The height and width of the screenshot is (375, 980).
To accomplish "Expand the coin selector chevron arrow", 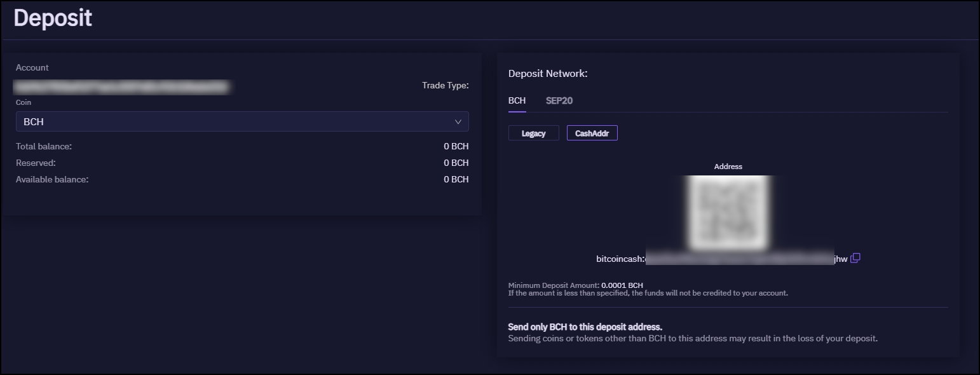I will click(x=458, y=121).
